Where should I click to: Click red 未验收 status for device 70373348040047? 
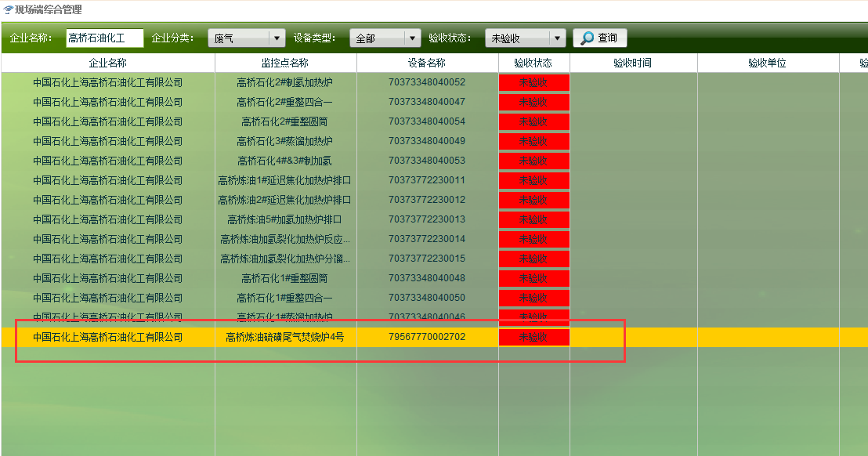[533, 102]
